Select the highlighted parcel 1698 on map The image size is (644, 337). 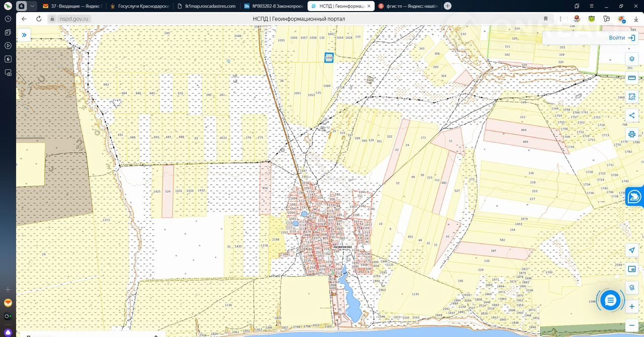[x=329, y=58]
